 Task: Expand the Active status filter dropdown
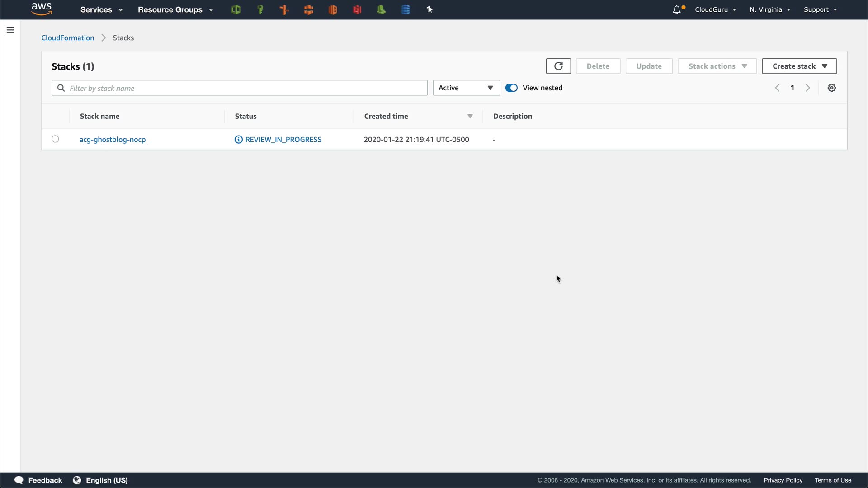click(466, 88)
